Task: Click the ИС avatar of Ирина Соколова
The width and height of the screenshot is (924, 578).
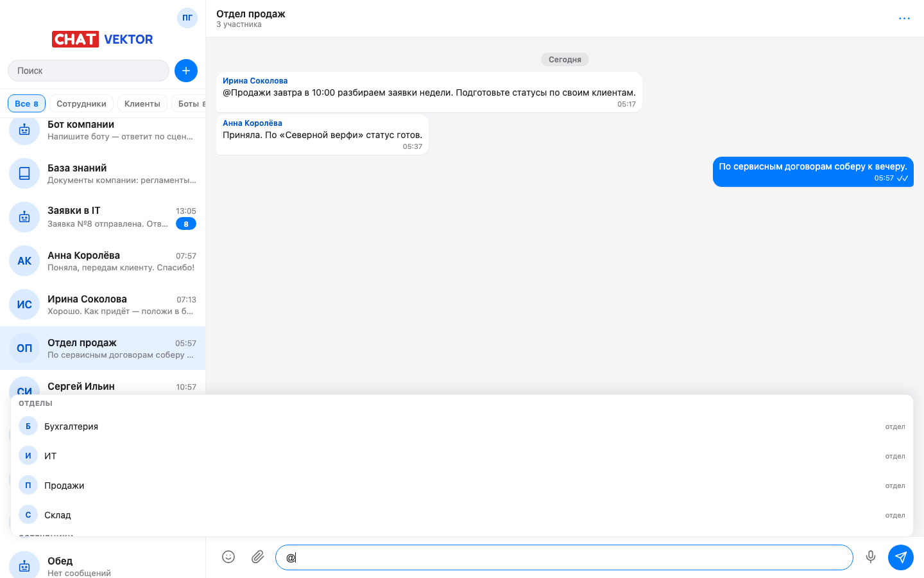Action: point(24,304)
